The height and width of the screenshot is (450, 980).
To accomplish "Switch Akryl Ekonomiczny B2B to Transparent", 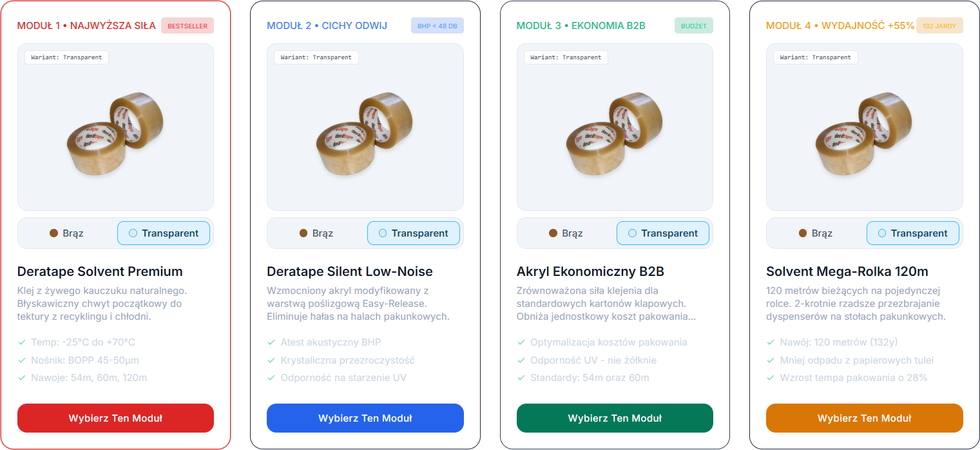I will click(663, 233).
